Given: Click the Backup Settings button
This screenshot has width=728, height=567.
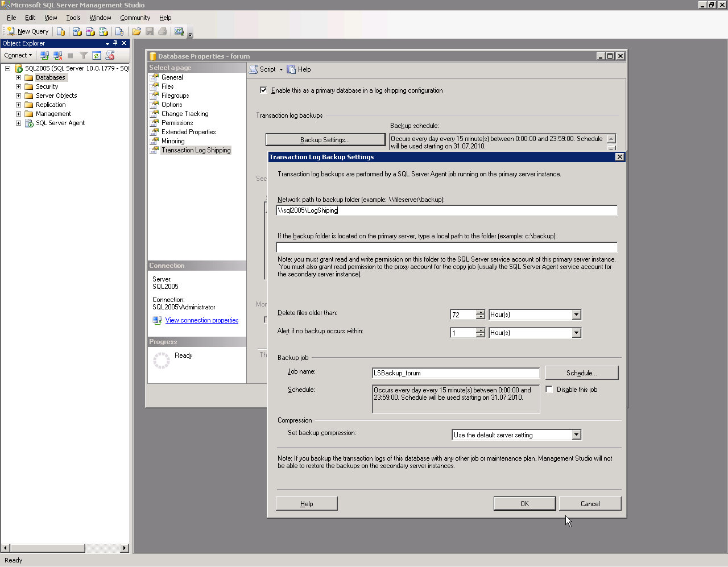Looking at the screenshot, I should [325, 139].
